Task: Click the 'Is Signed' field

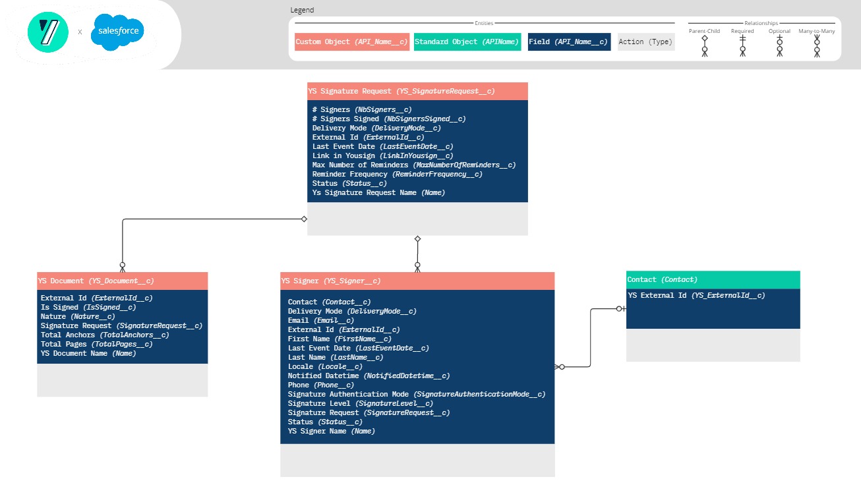Action: pos(88,307)
